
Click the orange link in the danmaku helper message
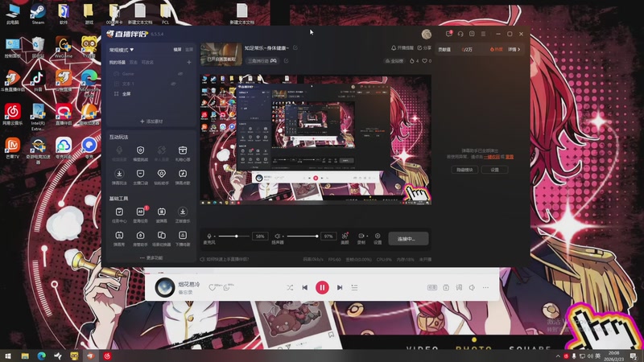[x=492, y=157]
